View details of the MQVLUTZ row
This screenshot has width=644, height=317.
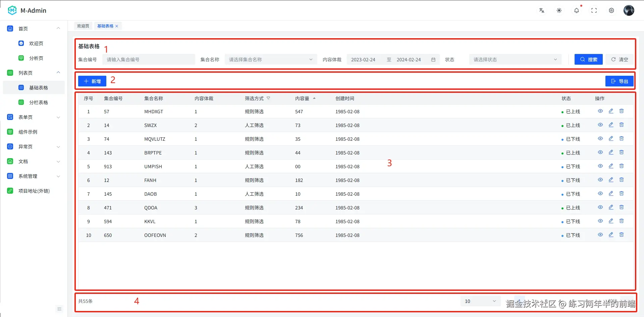coord(600,138)
